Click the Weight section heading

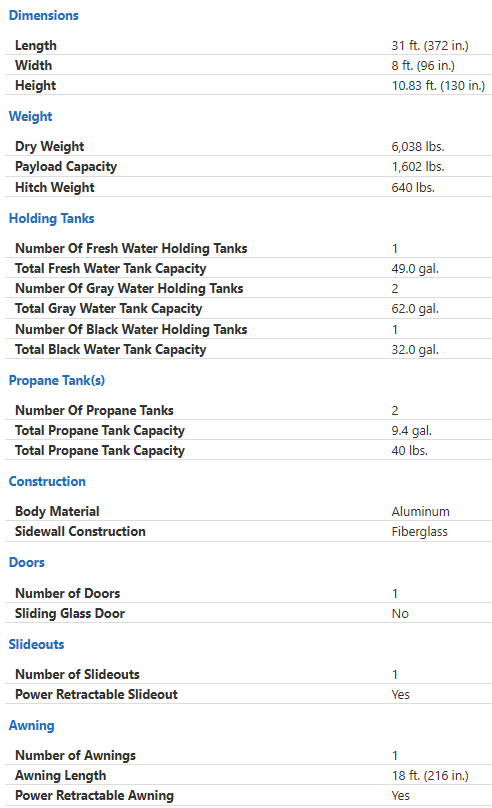click(30, 116)
